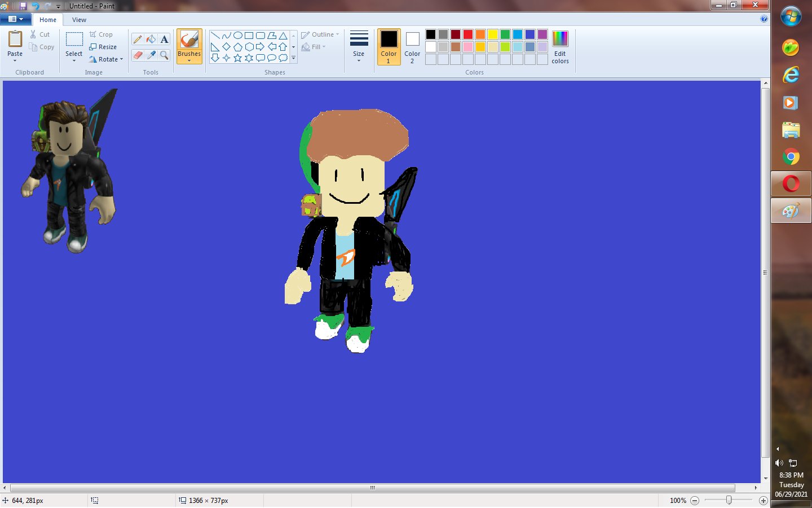This screenshot has width=812, height=508.
Task: Pick the Six-point star shape
Action: [249, 58]
